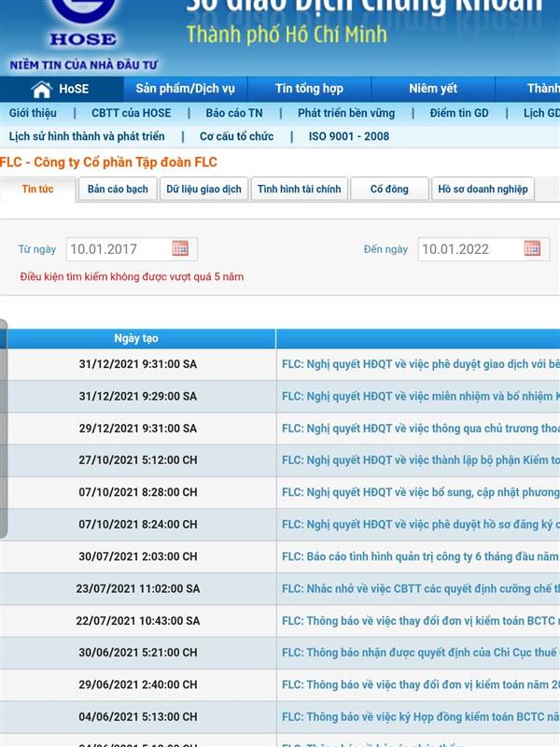
Task: Select CBTT của HOSE submenu item
Action: tap(132, 113)
